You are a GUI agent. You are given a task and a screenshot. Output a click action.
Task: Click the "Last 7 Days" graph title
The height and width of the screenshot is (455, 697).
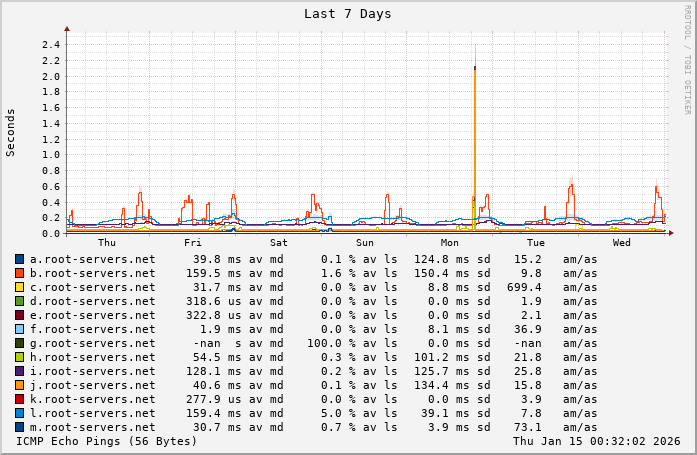(x=347, y=14)
